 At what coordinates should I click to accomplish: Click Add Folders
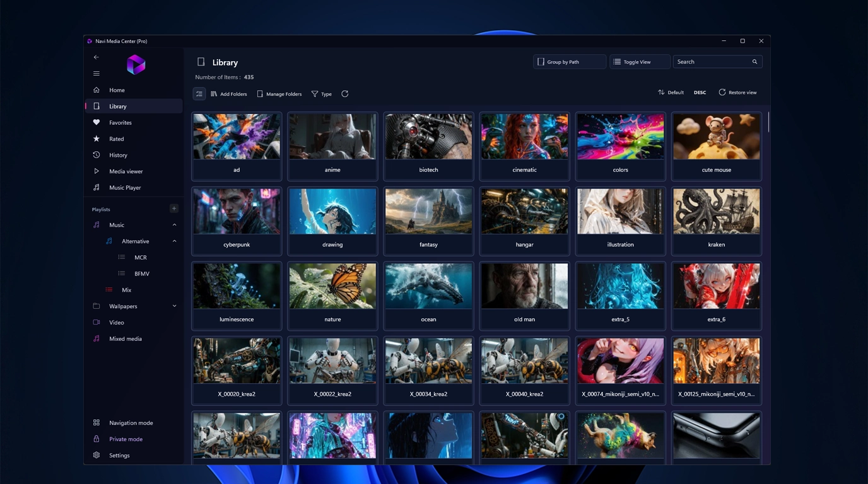(229, 94)
